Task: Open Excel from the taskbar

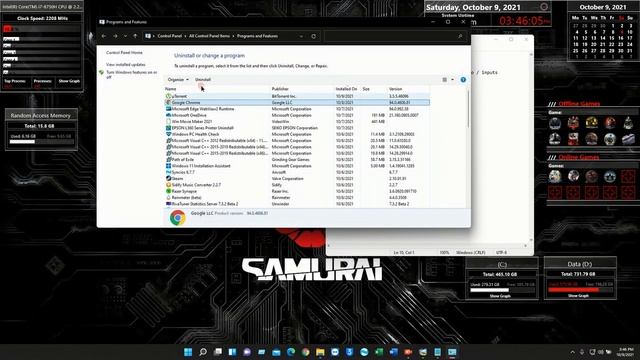Action: (x=379, y=352)
